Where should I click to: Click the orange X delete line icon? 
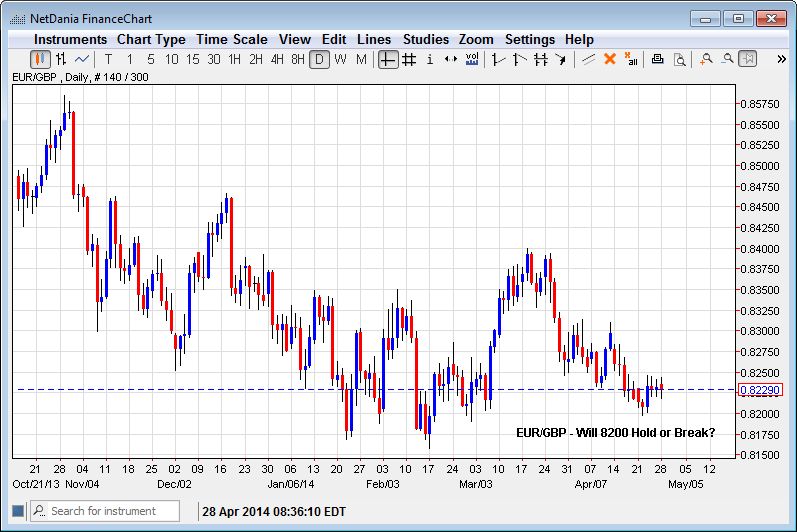610,59
